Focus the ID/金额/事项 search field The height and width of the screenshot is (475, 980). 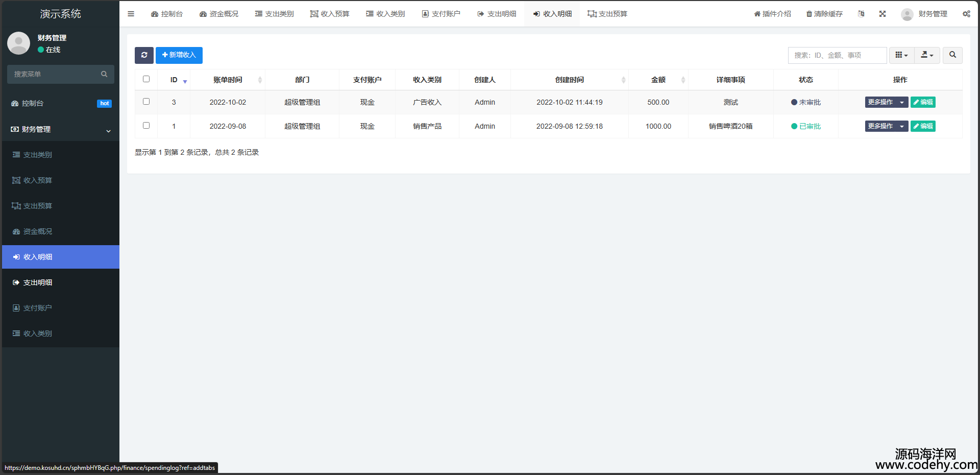(x=837, y=55)
